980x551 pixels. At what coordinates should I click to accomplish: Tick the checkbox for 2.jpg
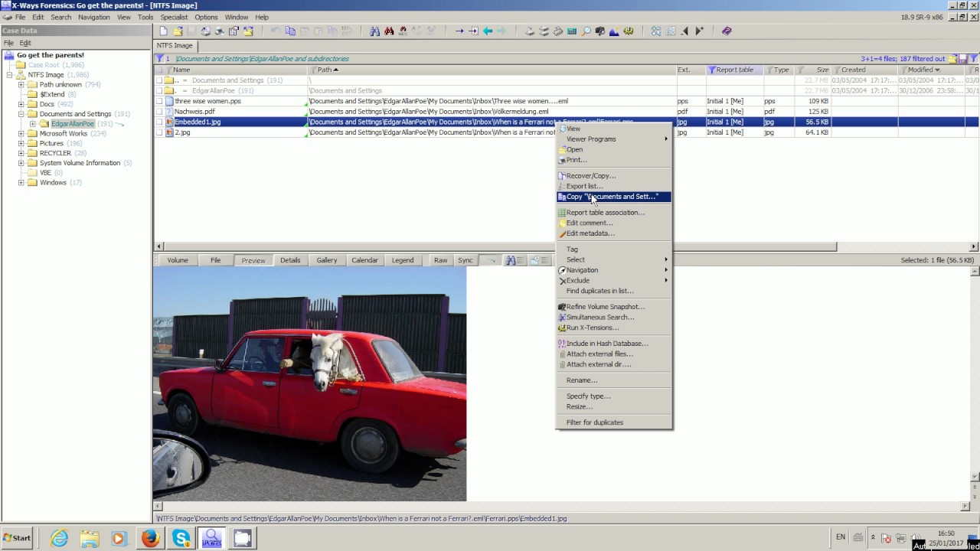pyautogui.click(x=159, y=132)
